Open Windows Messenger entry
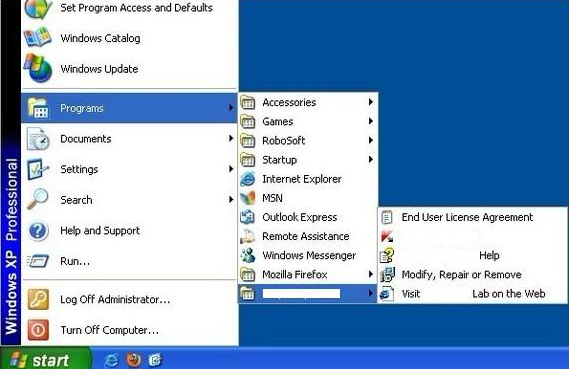Screen dimensions: 569x369 tap(308, 255)
